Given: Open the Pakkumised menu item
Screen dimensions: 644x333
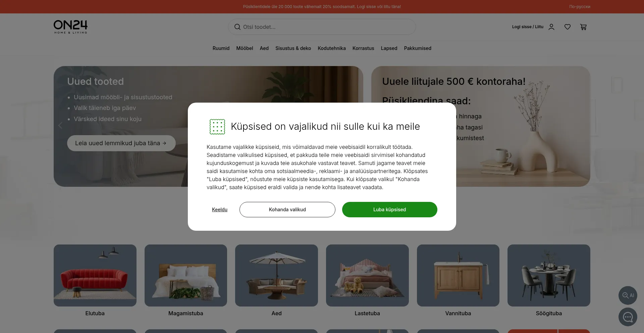Looking at the screenshot, I should 418,48.
